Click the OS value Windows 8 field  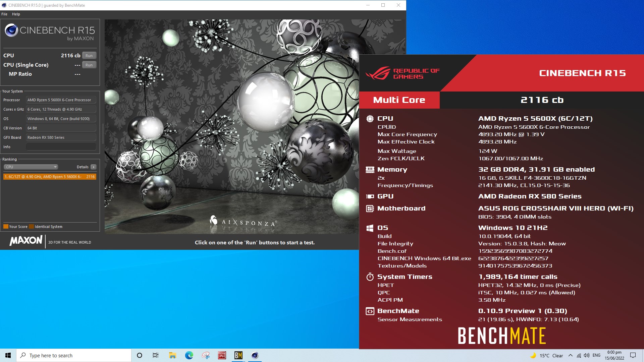point(61,119)
